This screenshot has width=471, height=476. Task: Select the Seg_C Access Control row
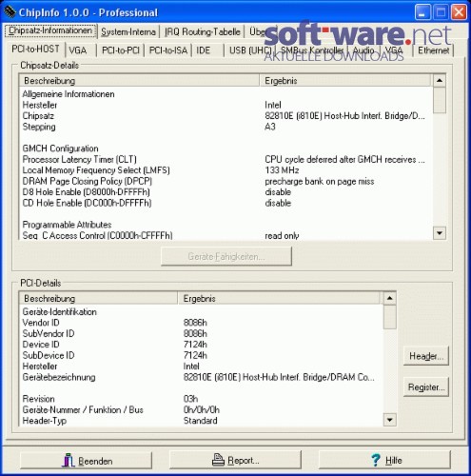pos(226,235)
